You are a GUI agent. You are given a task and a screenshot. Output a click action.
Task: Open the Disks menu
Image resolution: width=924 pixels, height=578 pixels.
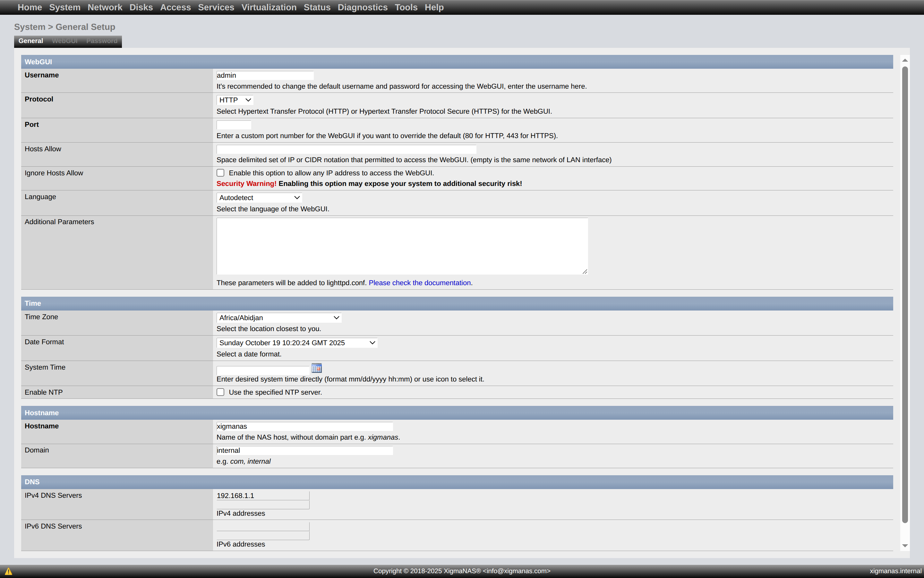pyautogui.click(x=141, y=7)
